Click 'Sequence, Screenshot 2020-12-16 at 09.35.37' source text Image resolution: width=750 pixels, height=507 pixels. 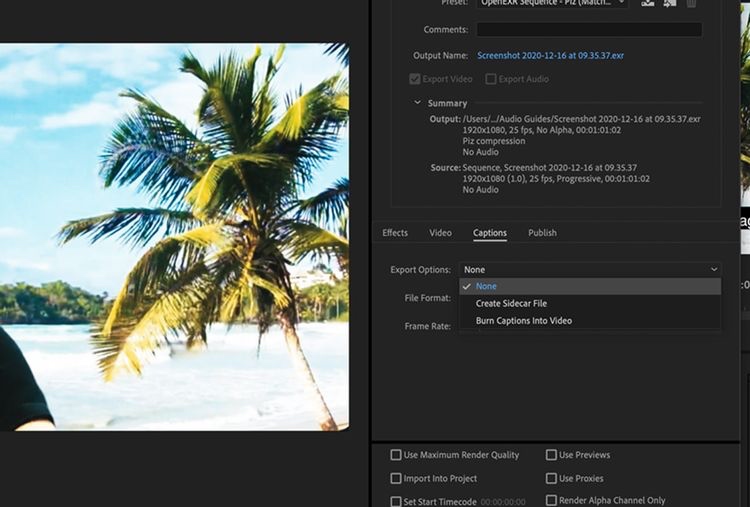click(x=550, y=168)
